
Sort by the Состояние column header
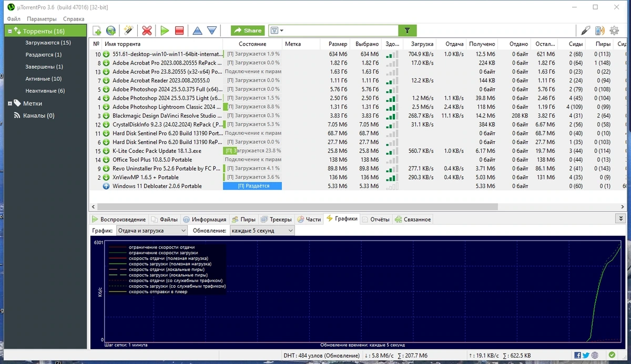coord(252,44)
